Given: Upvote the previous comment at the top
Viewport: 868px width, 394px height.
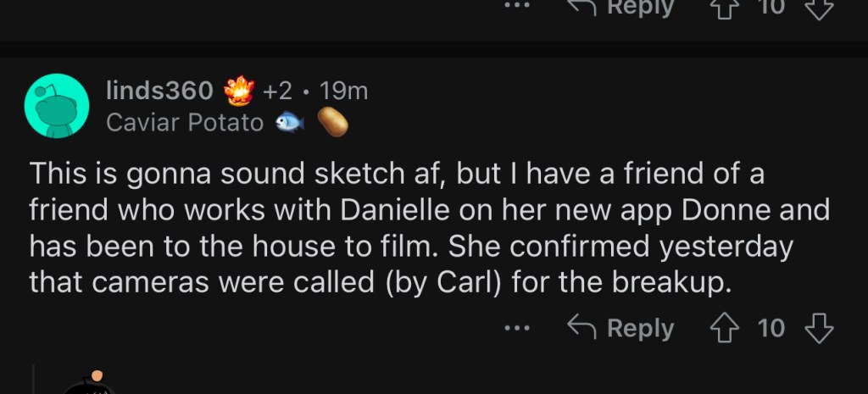Looking at the screenshot, I should pyautogui.click(x=726, y=8).
